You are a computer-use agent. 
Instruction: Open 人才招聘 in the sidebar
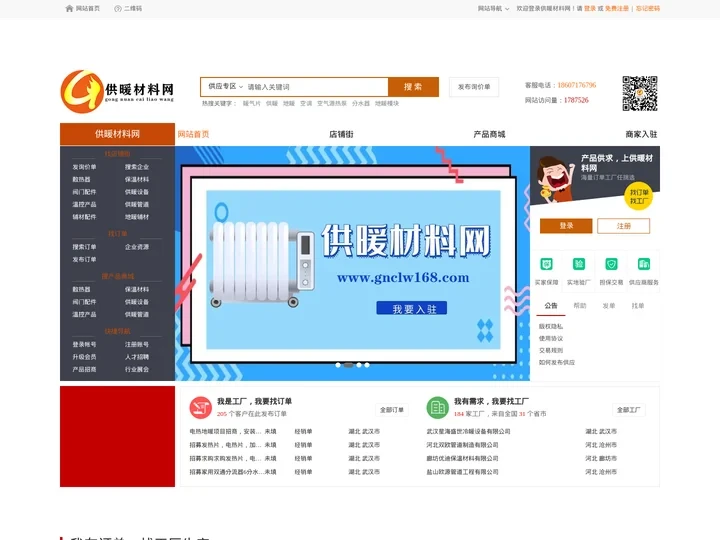[137, 357]
